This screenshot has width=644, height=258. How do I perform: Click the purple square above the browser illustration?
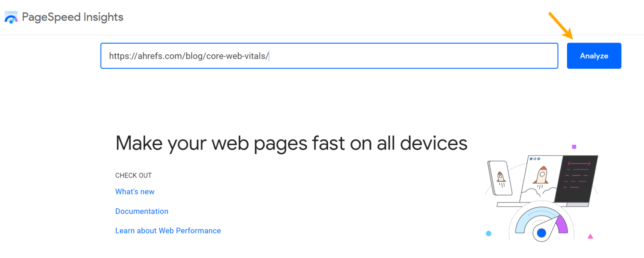[575, 147]
